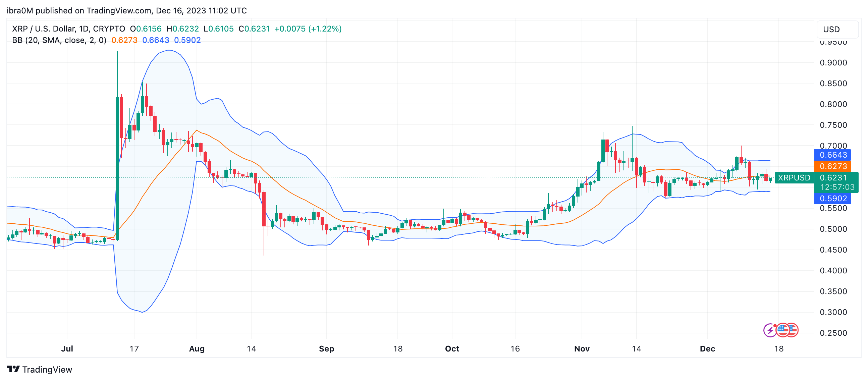Click the Aug label on the time axis

coord(197,349)
